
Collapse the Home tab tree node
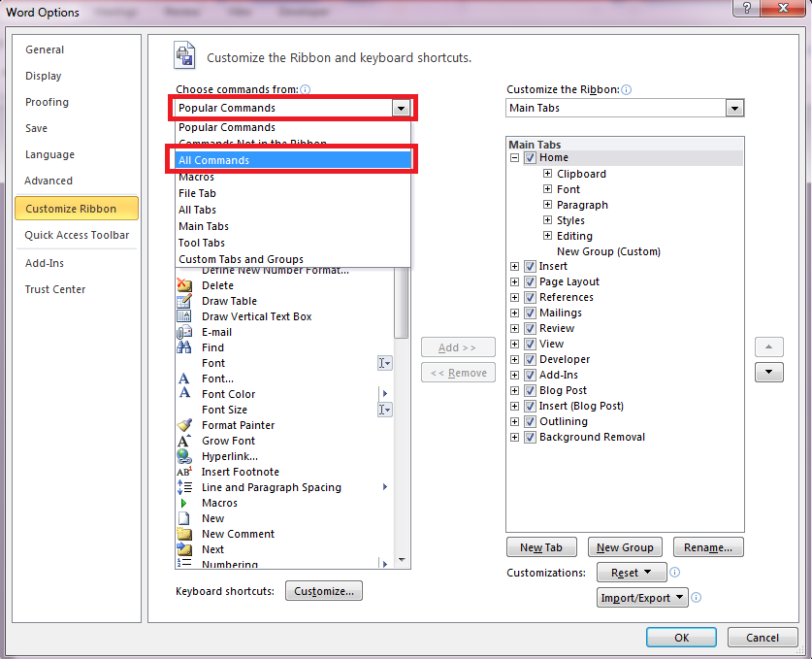click(514, 157)
